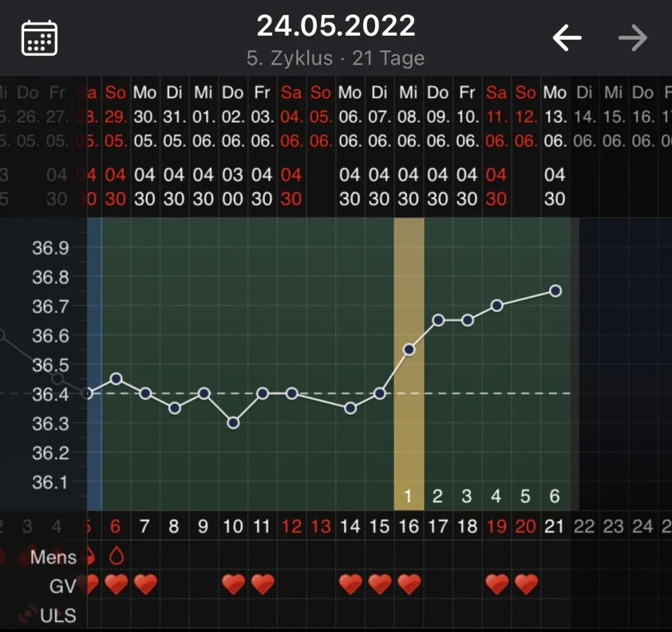Select the temperature point on cycle day 14
Screen dimensions: 672x632
point(351,408)
